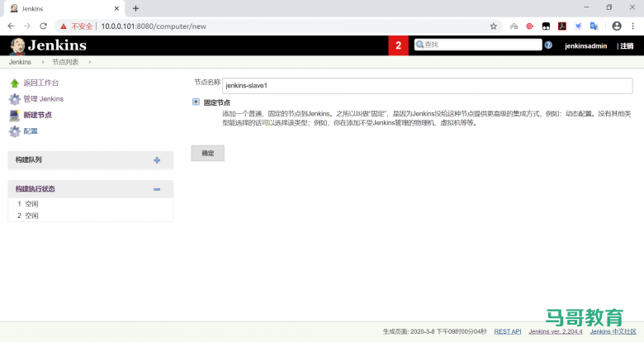Screen dimensions: 644x342
Task: Click the gear icon beside 配置
Action: (14, 131)
